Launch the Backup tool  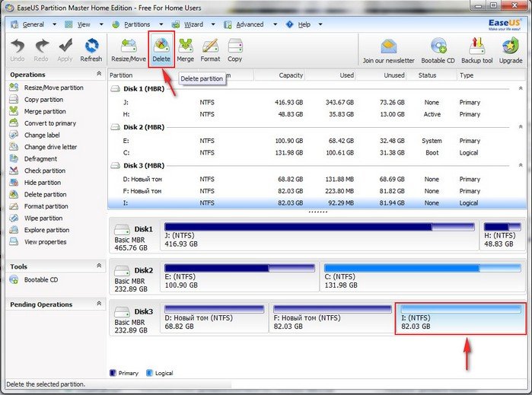click(x=476, y=51)
